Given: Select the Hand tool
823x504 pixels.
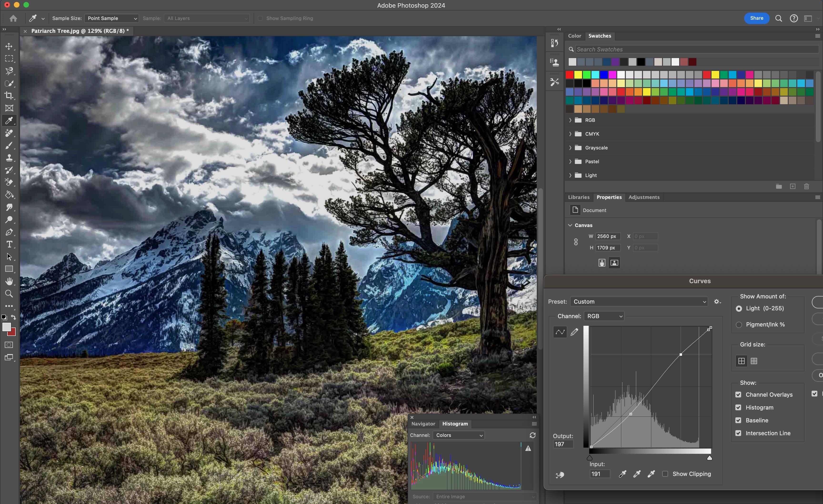Looking at the screenshot, I should 9,281.
